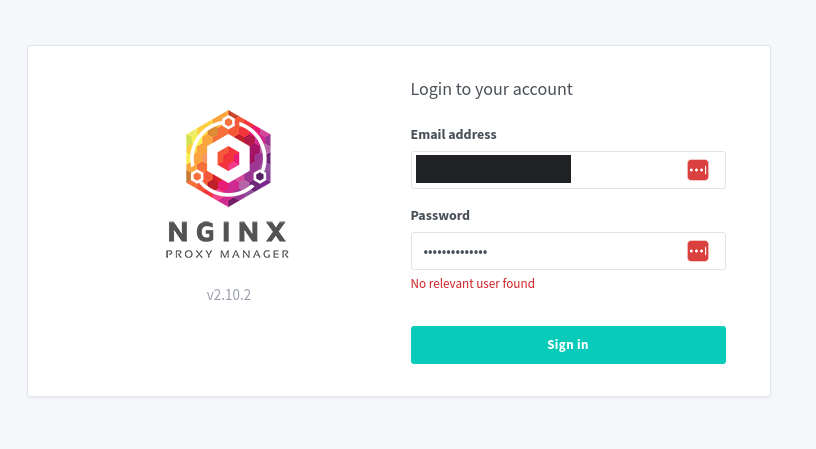Viewport: 816px width, 449px height.
Task: Click the lower-left hexagon node on logo
Action: (196, 176)
